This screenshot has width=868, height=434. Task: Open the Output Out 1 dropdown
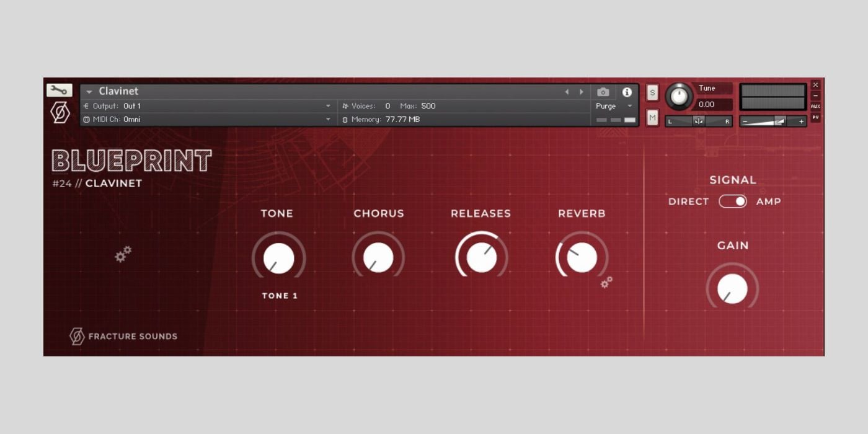tap(329, 105)
